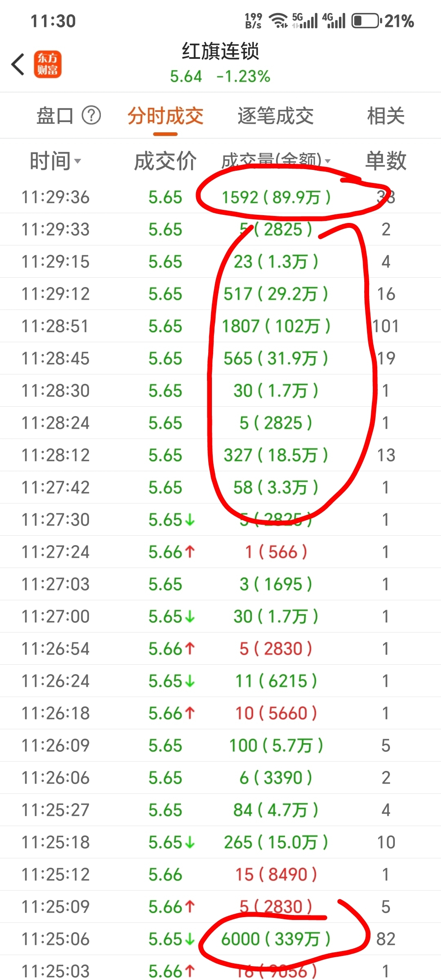Image resolution: width=441 pixels, height=980 pixels.
Task: Switch to the 盘口 tab
Action: coord(55,116)
